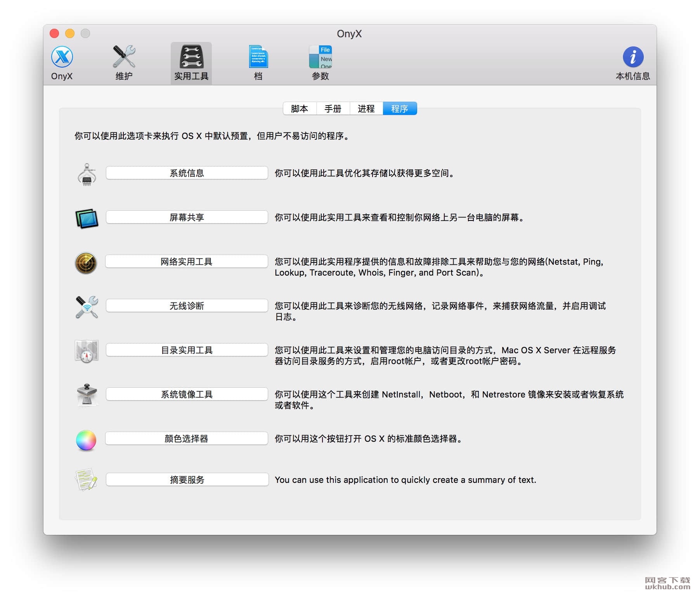Switch to the 手册 tab
Viewport: 700px width, 597px height.
pyautogui.click(x=333, y=109)
